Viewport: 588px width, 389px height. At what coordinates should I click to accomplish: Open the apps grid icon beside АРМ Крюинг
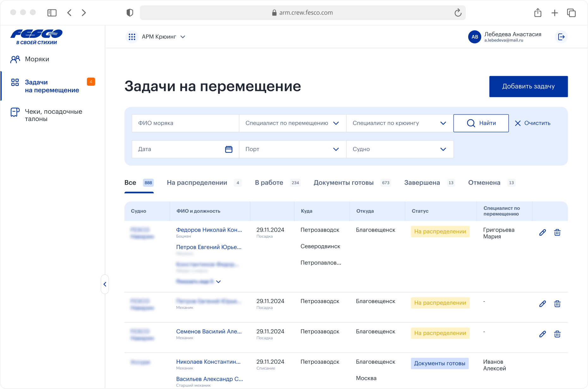coord(132,37)
